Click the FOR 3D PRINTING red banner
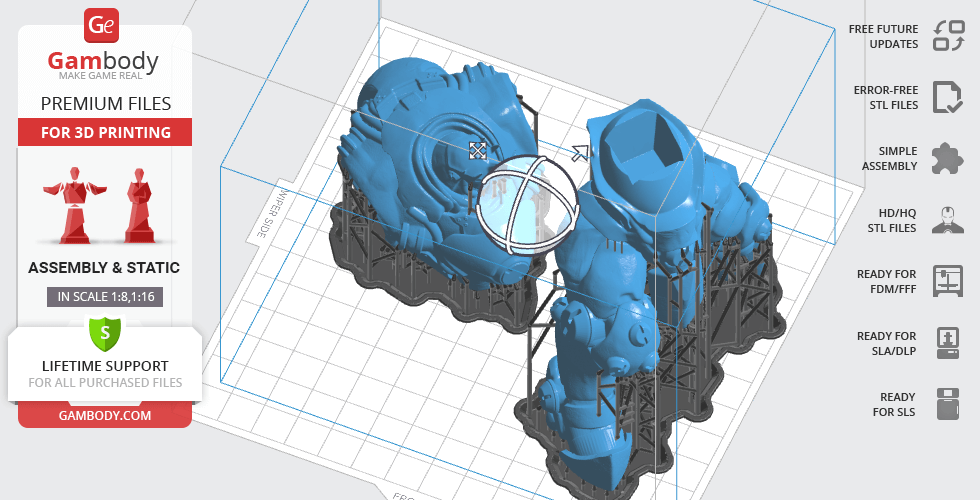The height and width of the screenshot is (500, 980). pos(104,132)
